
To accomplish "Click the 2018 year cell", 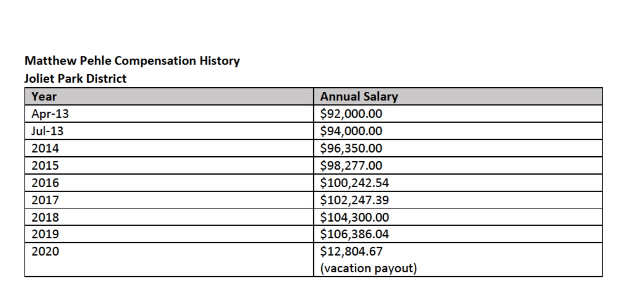I will coord(45,217).
